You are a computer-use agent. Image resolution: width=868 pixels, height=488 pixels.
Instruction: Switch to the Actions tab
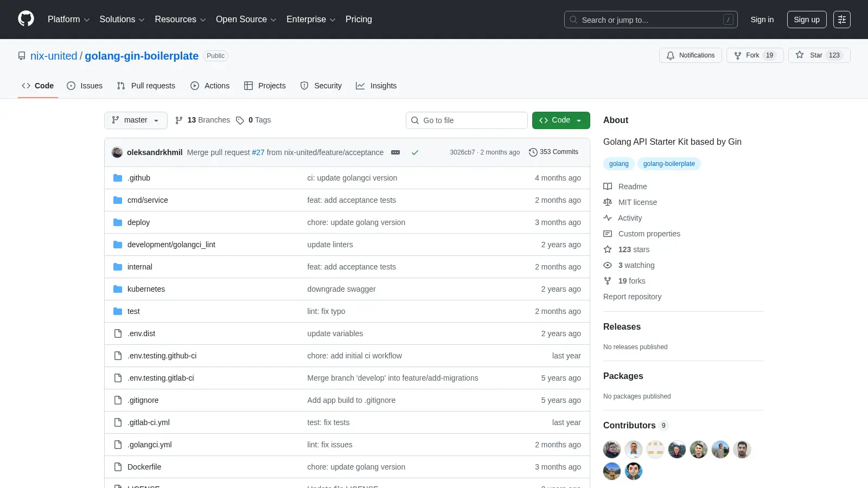[x=210, y=86]
